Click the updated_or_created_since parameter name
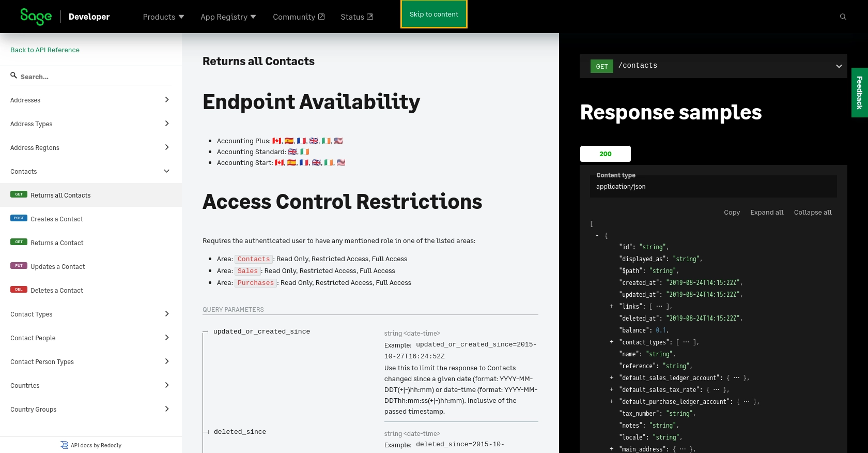This screenshot has height=453, width=868. pyautogui.click(x=261, y=331)
